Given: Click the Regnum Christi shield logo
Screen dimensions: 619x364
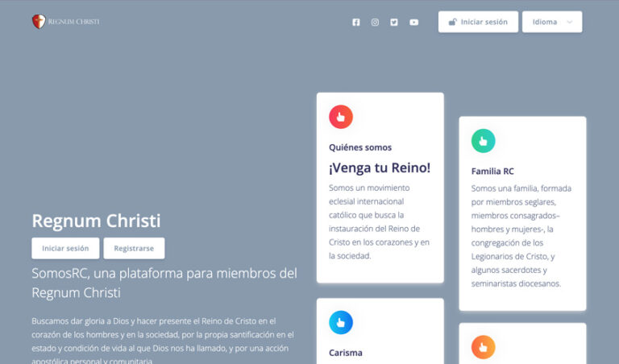Looking at the screenshot, I should tap(39, 22).
